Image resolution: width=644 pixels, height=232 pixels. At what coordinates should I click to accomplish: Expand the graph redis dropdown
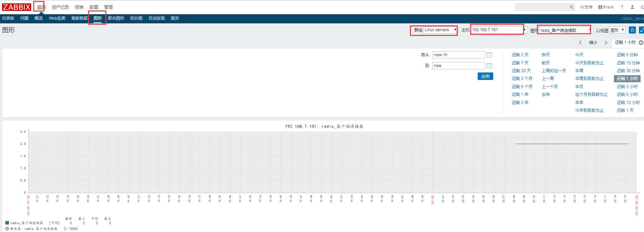(565, 30)
